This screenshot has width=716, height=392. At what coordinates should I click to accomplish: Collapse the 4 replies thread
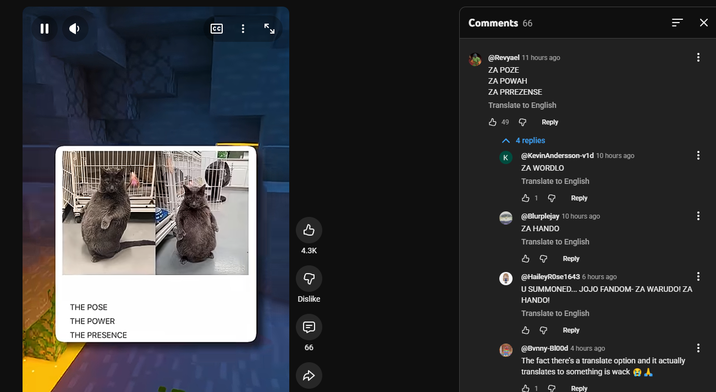point(524,140)
